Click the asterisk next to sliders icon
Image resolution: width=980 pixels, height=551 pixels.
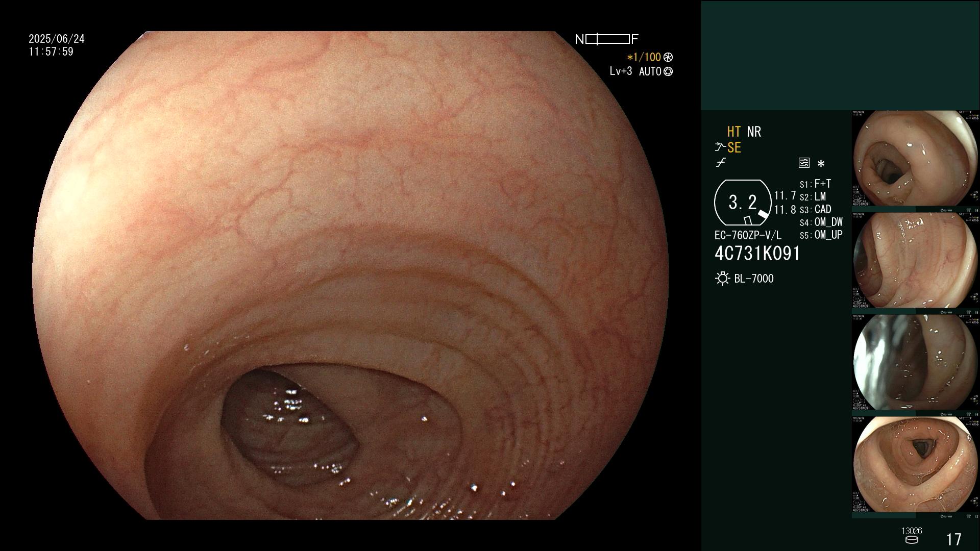[821, 164]
